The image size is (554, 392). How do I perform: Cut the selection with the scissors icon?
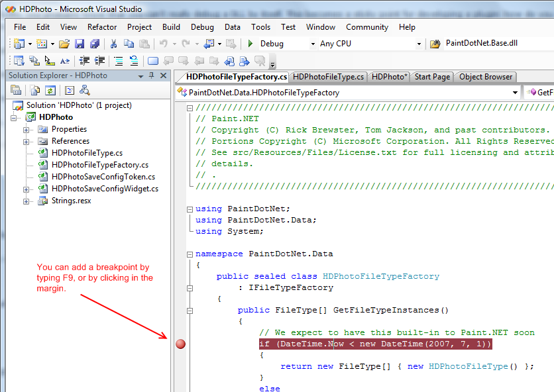(113, 44)
